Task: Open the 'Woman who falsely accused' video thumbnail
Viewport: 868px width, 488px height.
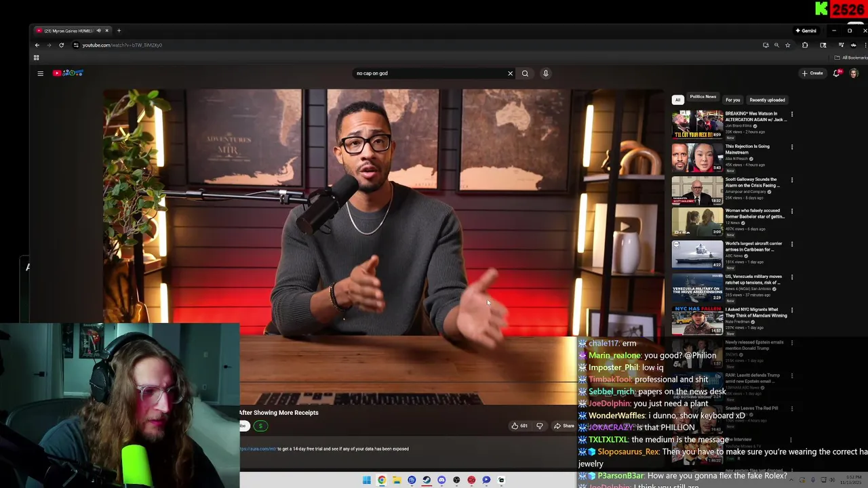Action: pyautogui.click(x=697, y=222)
